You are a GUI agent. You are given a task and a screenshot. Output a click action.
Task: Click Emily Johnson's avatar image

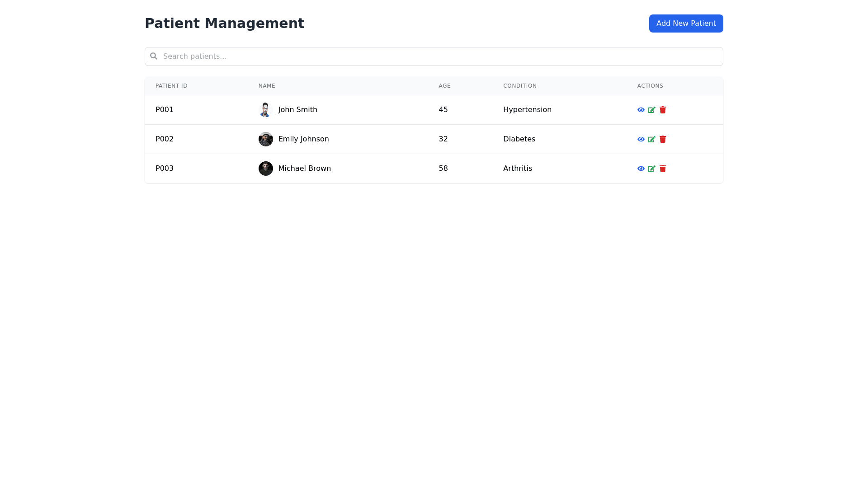point(265,139)
